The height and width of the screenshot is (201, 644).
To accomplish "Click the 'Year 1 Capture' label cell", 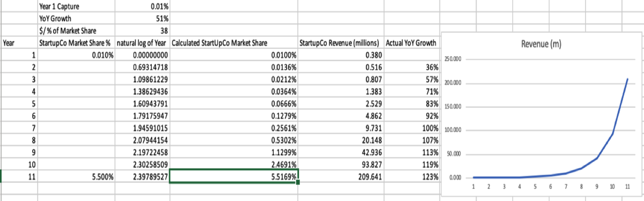I will point(76,7).
